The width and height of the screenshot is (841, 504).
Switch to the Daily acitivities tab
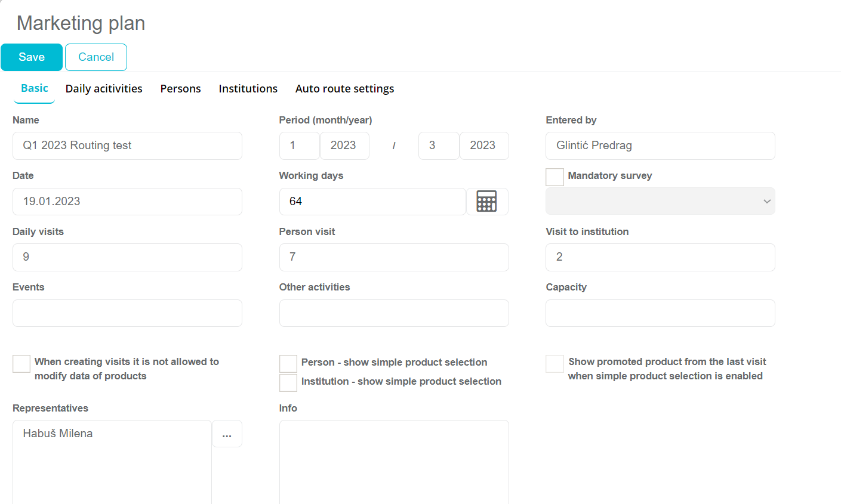coord(104,89)
